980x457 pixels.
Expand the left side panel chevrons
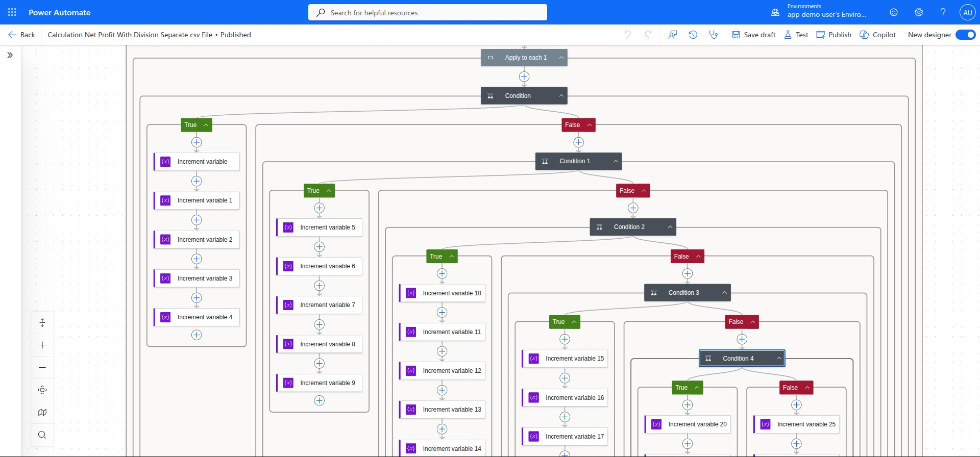pos(10,55)
